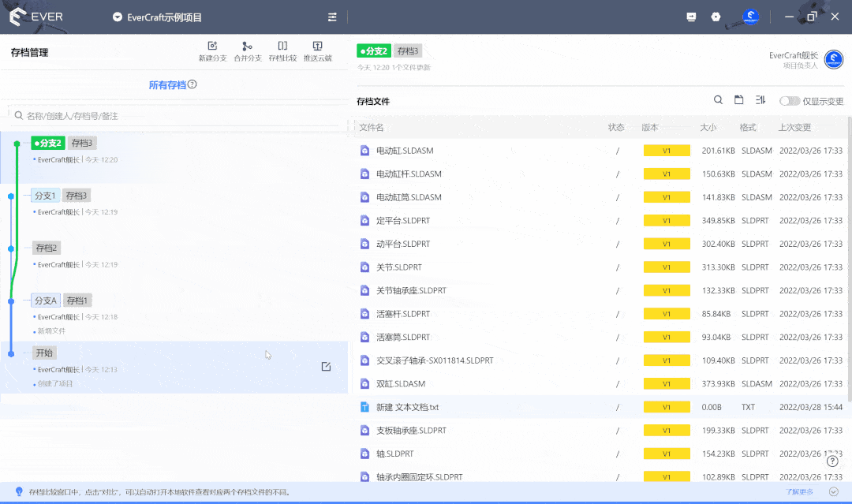Click the 合并分支 (merge branch) toolbar icon
This screenshot has width=852, height=504.
(x=247, y=51)
